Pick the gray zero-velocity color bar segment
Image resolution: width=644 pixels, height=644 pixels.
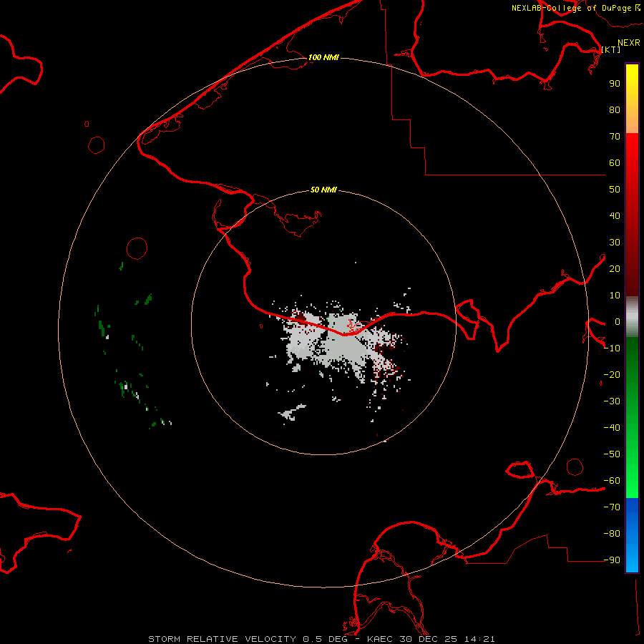[632, 317]
